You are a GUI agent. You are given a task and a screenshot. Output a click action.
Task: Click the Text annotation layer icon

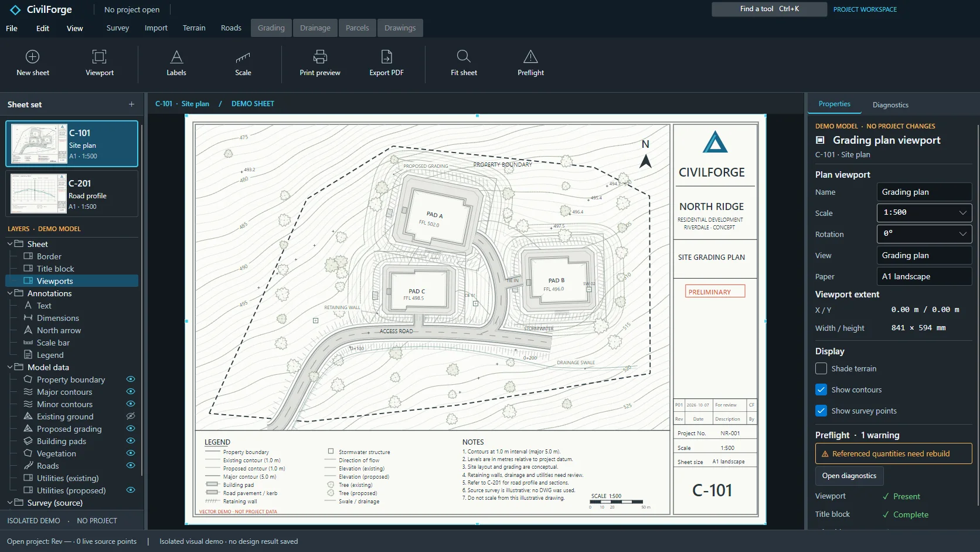28,306
